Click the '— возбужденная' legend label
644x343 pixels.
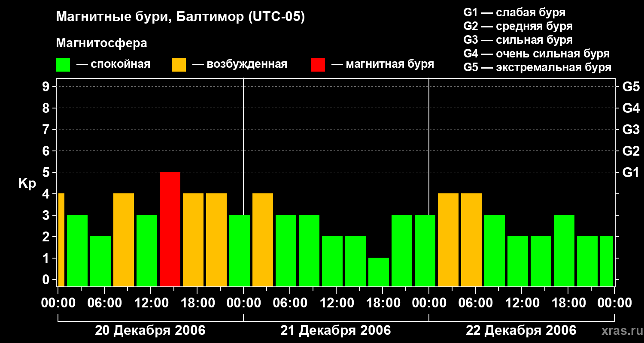240,64
